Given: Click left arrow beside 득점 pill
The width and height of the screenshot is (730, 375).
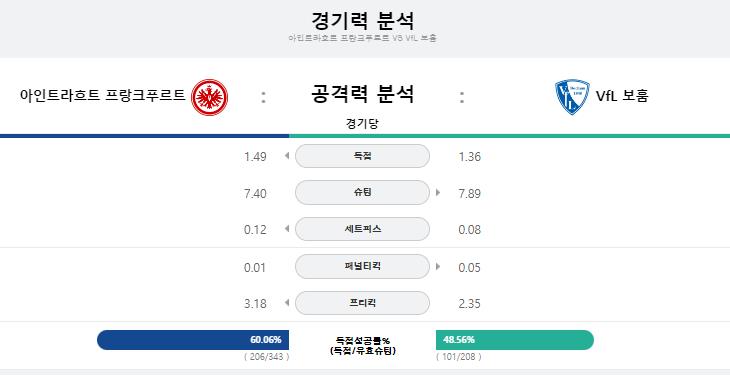Looking at the screenshot, I should [287, 156].
